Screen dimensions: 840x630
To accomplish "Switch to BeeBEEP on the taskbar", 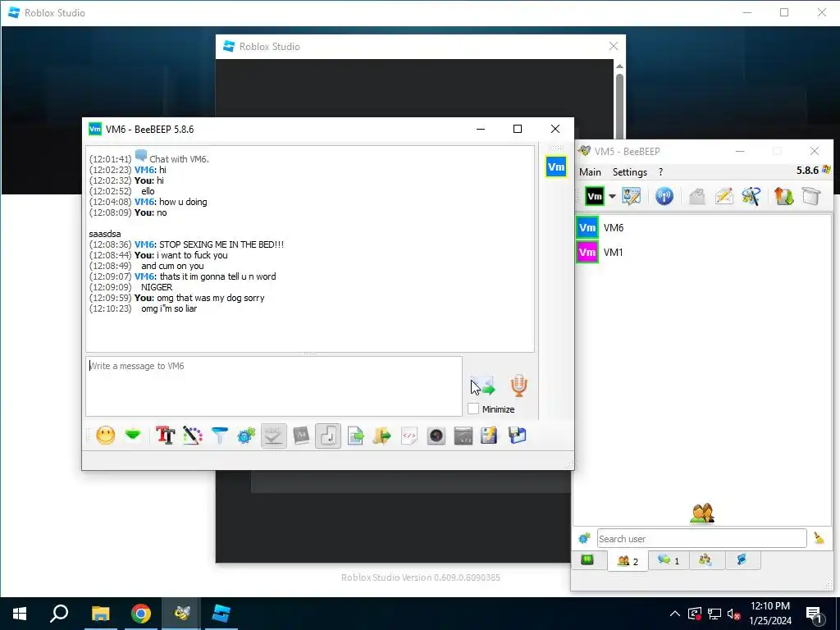I will coord(181,614).
